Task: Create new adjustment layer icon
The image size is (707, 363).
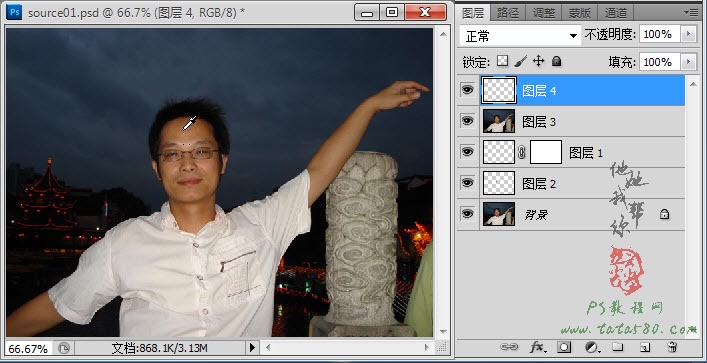Action: click(x=592, y=347)
